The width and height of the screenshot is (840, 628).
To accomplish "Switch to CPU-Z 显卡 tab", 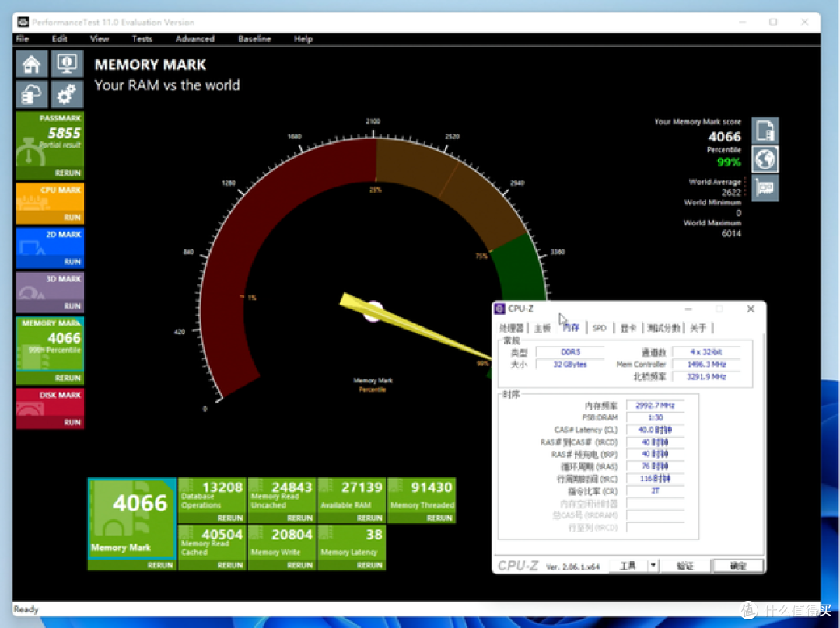I will coord(628,328).
